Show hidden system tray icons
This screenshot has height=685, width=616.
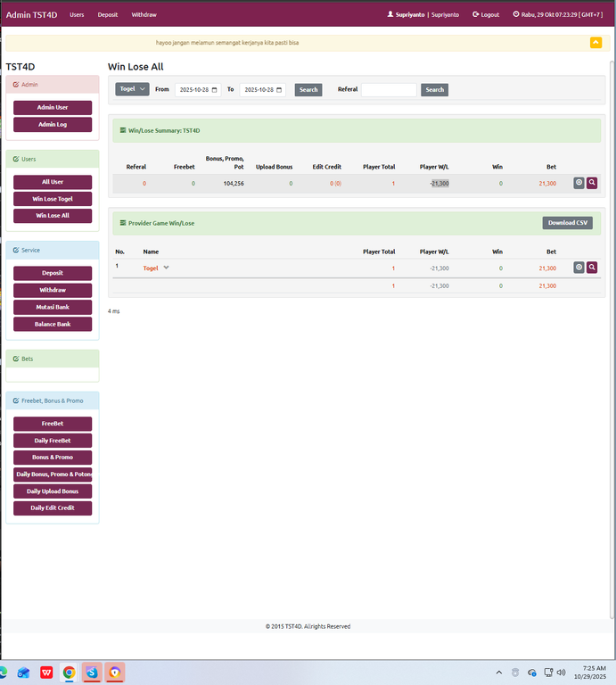499,673
